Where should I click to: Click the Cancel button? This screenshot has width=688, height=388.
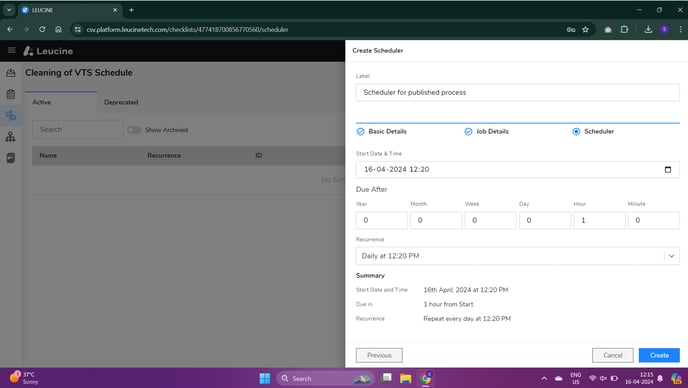(613, 355)
